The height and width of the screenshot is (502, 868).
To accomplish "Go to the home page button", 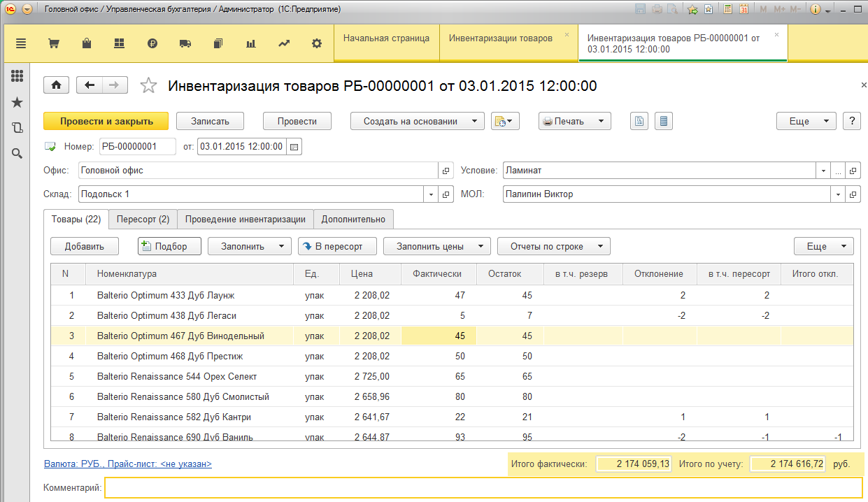I will [56, 85].
